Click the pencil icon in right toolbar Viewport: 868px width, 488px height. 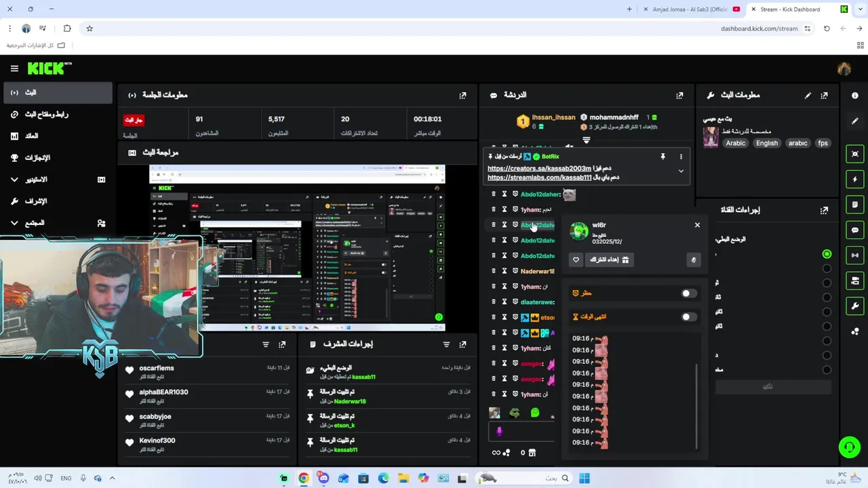point(854,121)
